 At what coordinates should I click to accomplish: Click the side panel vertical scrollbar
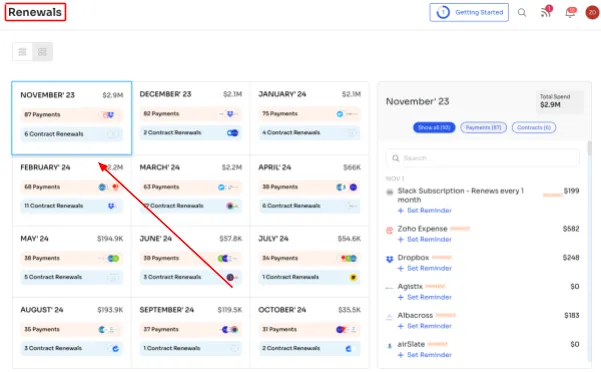pyautogui.click(x=589, y=148)
